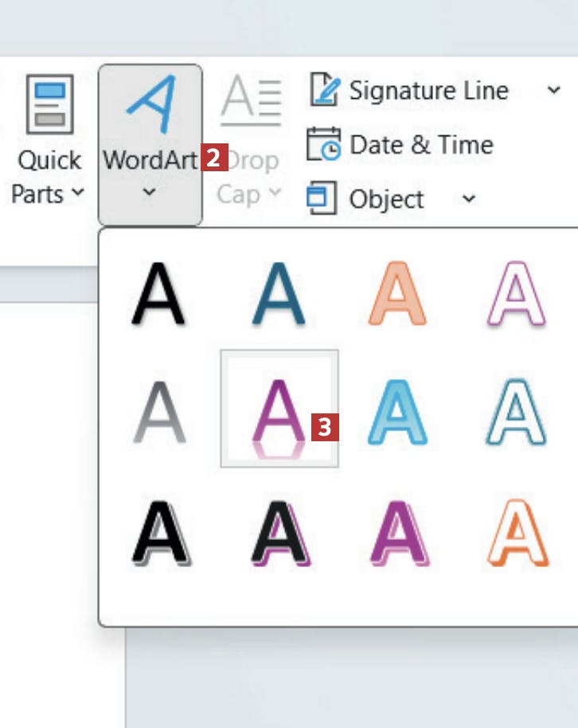Pick the orange outline WordArt in bottom row
Image resolution: width=578 pixels, height=728 pixels.
[x=517, y=532]
